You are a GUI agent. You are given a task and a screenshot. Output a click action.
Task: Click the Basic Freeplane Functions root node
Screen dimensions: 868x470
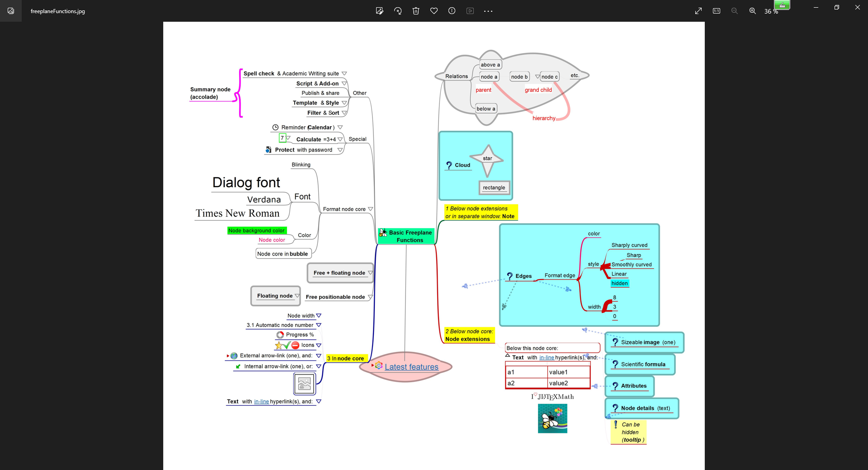tap(406, 236)
